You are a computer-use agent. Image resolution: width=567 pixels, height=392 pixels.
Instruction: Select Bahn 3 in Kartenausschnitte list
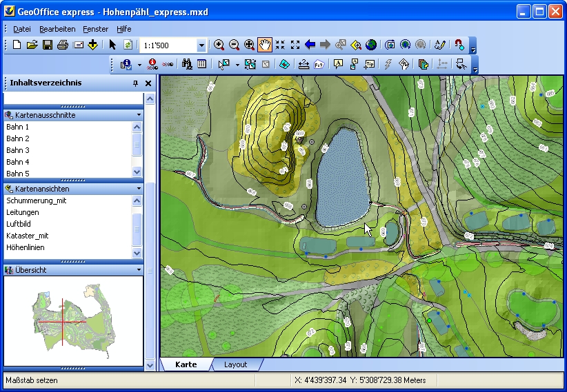[18, 150]
